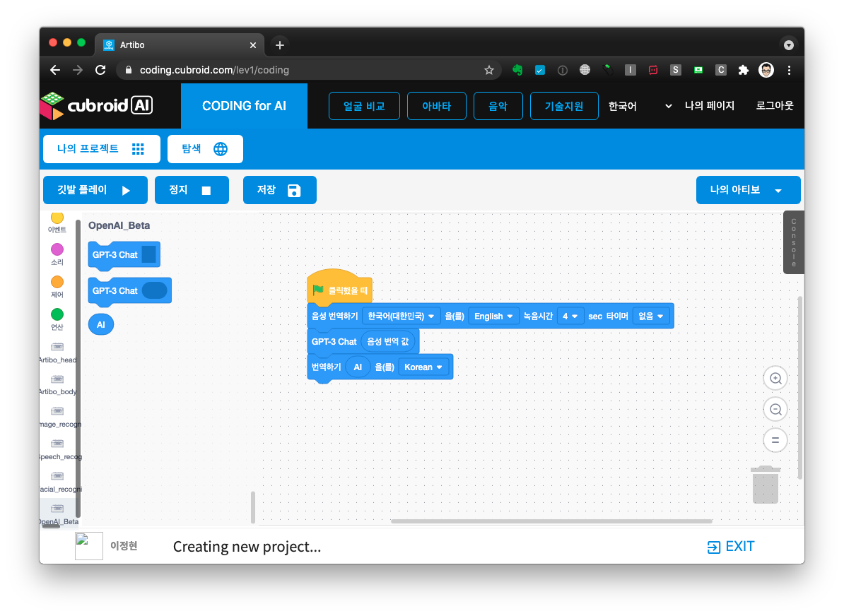The height and width of the screenshot is (616, 844).
Task: Open the Evernote elephant extension
Action: point(517,70)
